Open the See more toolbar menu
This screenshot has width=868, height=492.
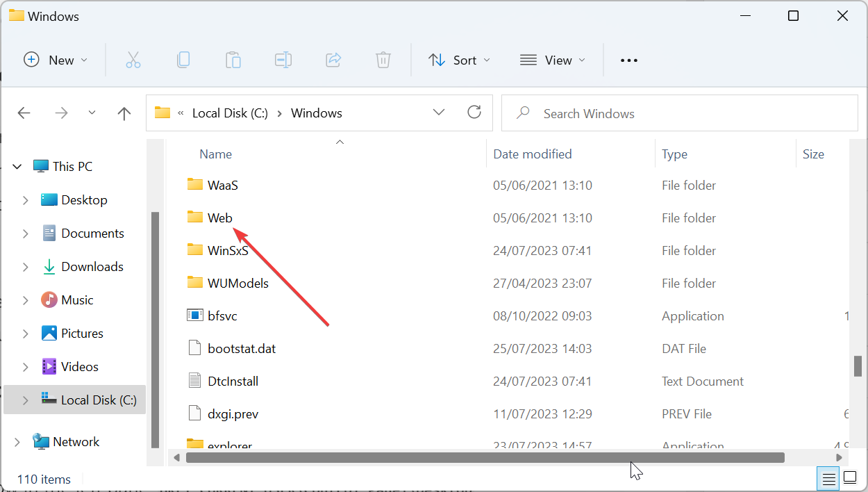click(x=628, y=60)
